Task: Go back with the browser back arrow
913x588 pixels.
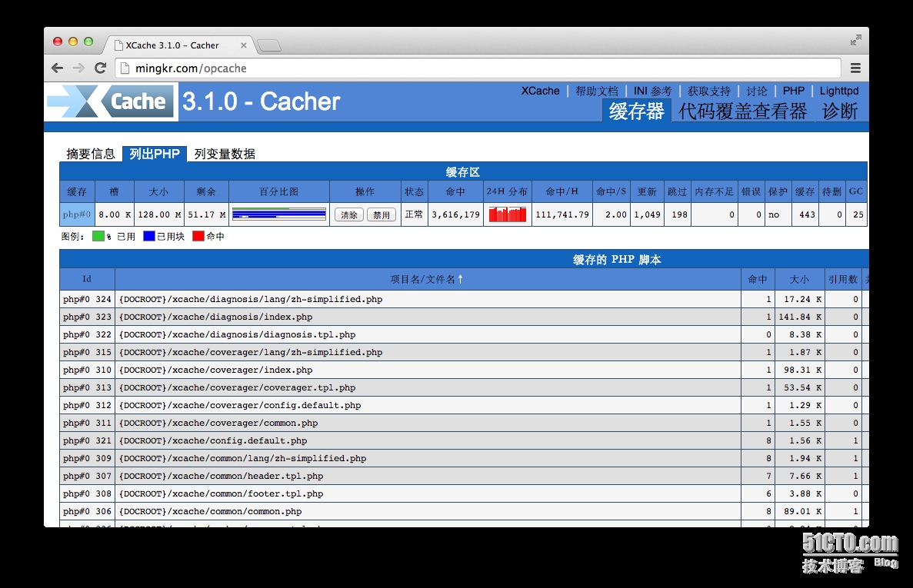Action: [57, 68]
